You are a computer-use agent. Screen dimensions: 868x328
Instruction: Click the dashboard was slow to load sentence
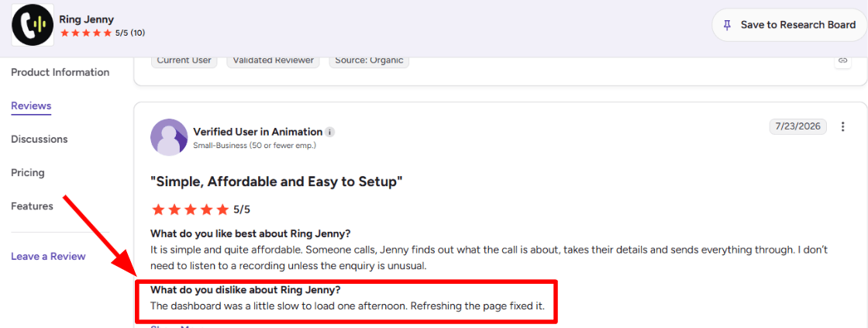click(348, 306)
